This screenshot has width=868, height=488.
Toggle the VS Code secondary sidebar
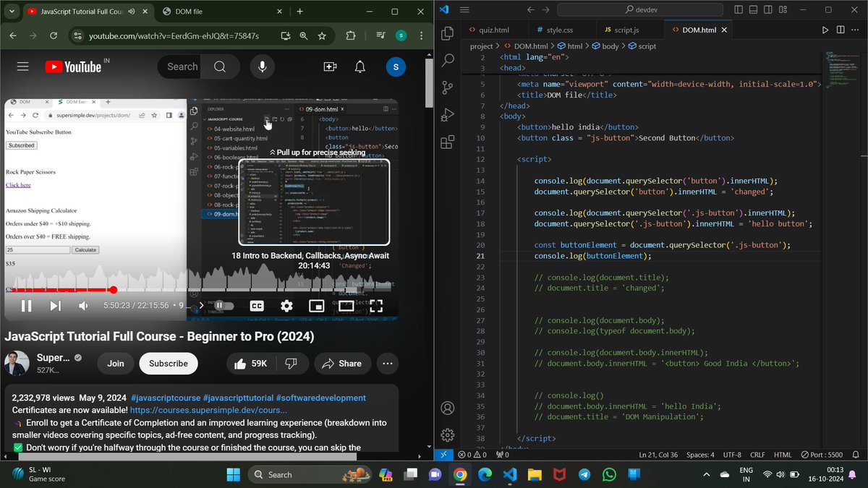pyautogui.click(x=767, y=9)
